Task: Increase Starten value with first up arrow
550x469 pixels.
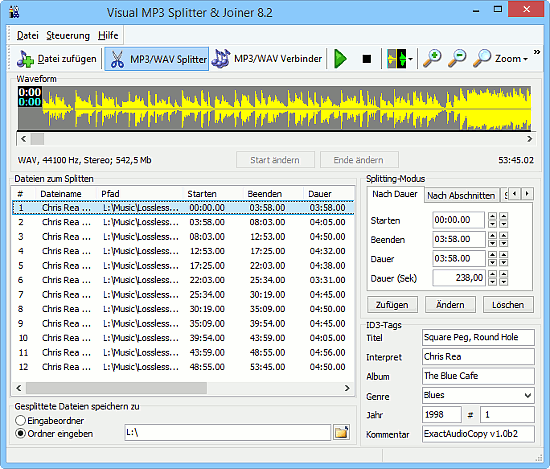Action: [x=492, y=216]
